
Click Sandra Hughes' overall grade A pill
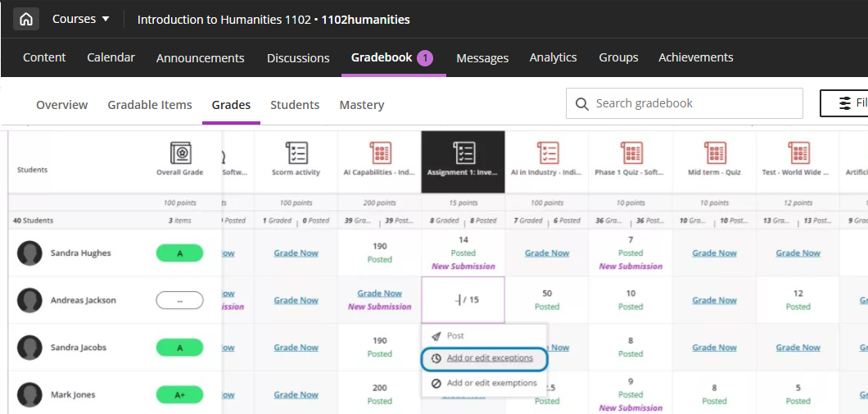coord(179,253)
